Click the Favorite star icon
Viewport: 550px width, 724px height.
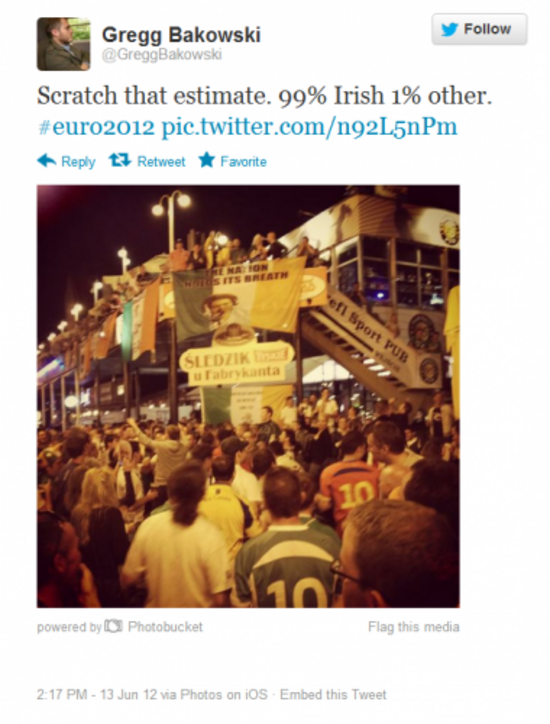[207, 160]
